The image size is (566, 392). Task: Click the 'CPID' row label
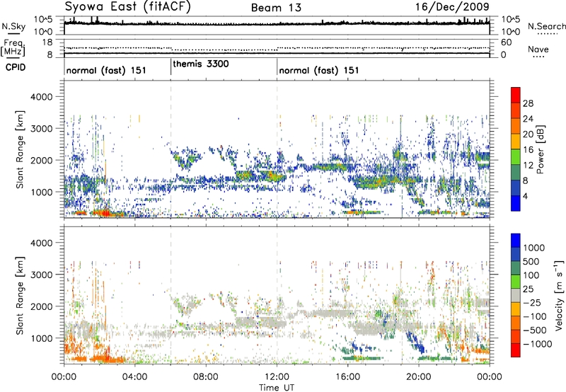pos(16,67)
